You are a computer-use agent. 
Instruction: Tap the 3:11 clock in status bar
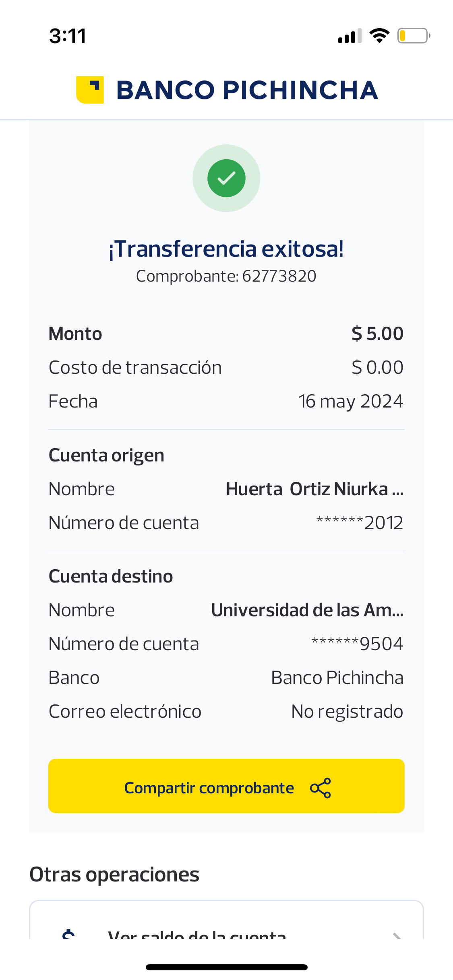click(68, 36)
